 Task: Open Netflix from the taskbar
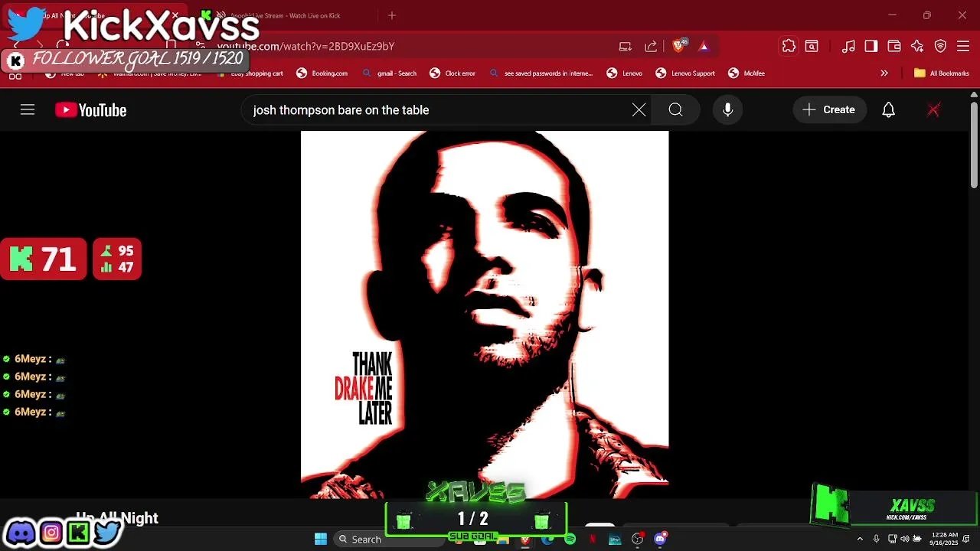(592, 540)
